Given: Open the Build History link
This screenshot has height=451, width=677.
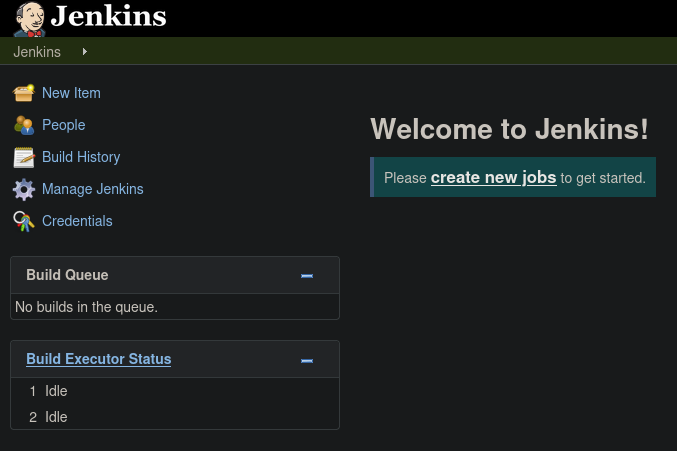Looking at the screenshot, I should pyautogui.click(x=81, y=157).
